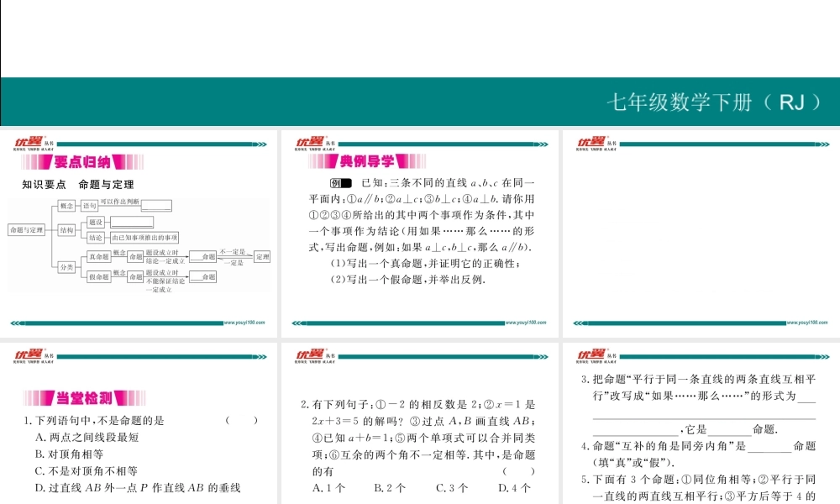The width and height of the screenshot is (840, 504).
Task: Click the 定理 box at diagram end
Action: tap(262, 256)
